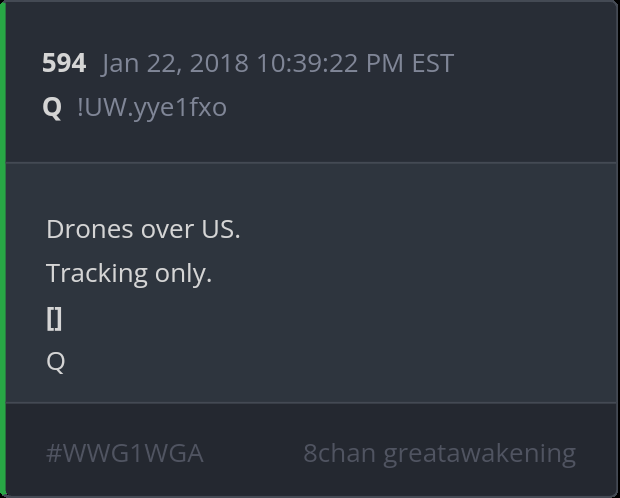Open the greatawakening board name

point(479,453)
